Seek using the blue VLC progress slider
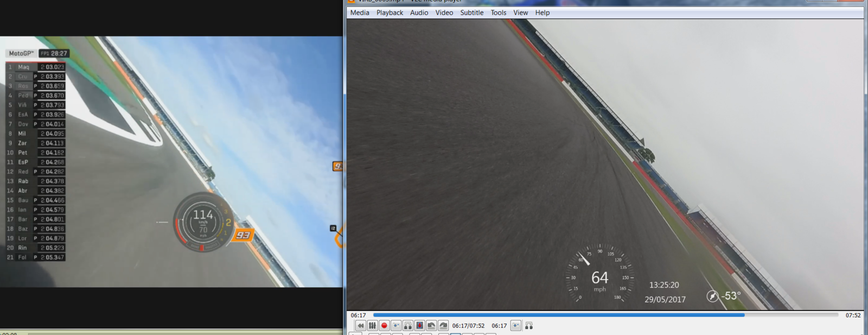Viewport: 868px width, 335px height. click(605, 315)
